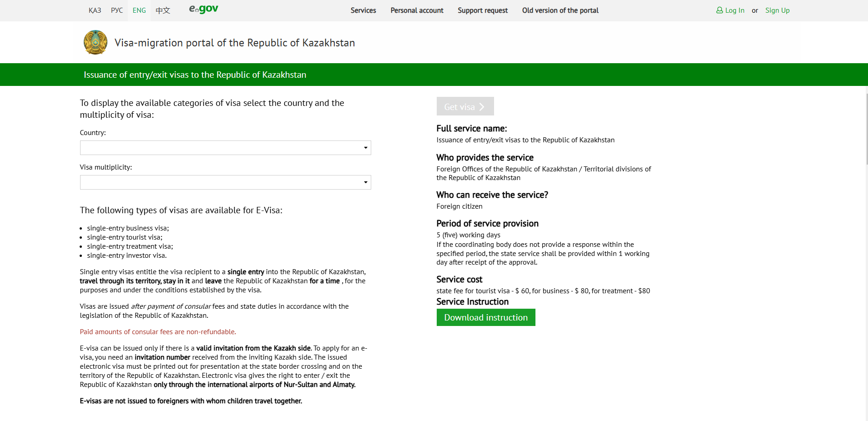The width and height of the screenshot is (868, 421).
Task: Click the Sign Up link
Action: pos(777,10)
